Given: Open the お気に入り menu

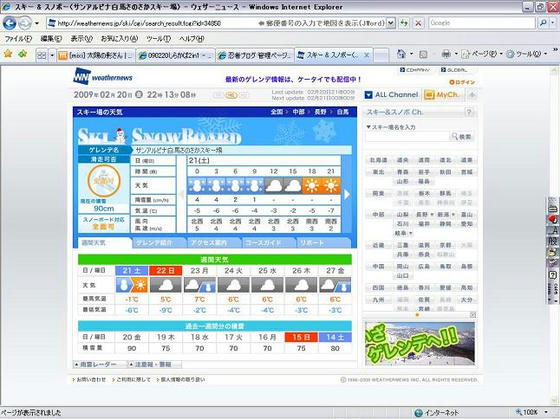Looking at the screenshot, I should click(119, 39).
